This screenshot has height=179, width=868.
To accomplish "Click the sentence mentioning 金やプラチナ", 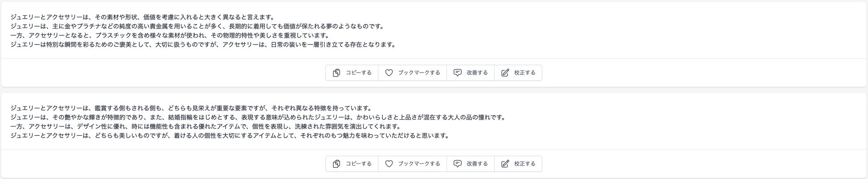I will click(197, 26).
